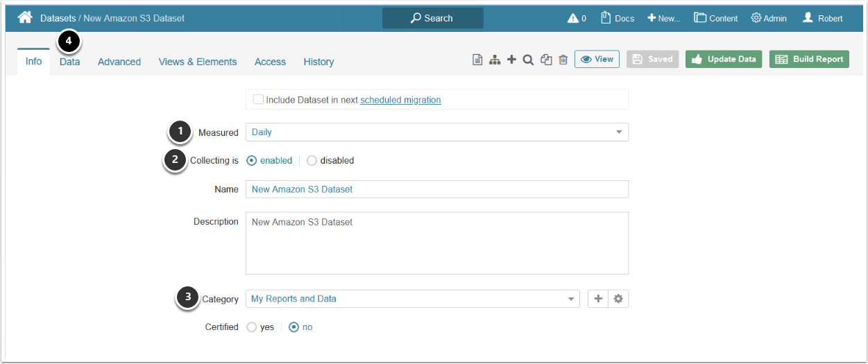This screenshot has height=364, width=868.
Task: Click the plus icon in the editor toolbar
Action: (x=512, y=60)
